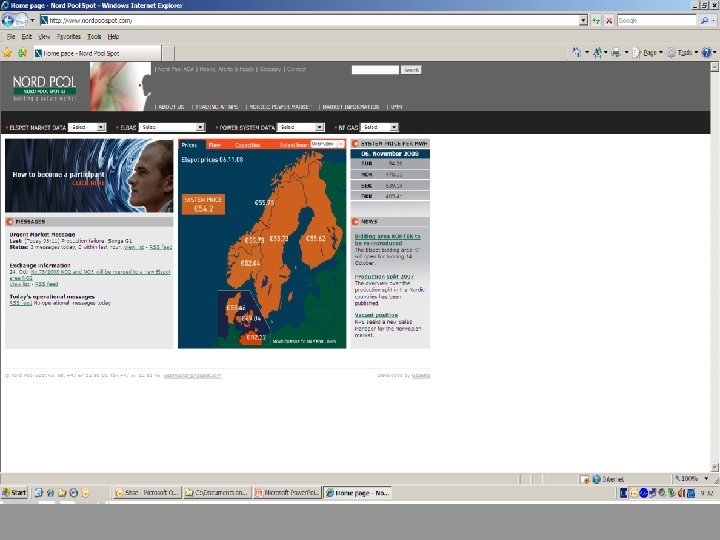Expand the NP GAS select dropdown
Screen dimensions: 720x540
379,127
